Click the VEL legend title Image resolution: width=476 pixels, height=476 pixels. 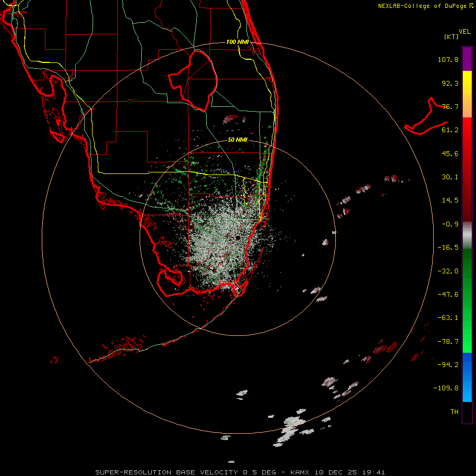[x=464, y=32]
